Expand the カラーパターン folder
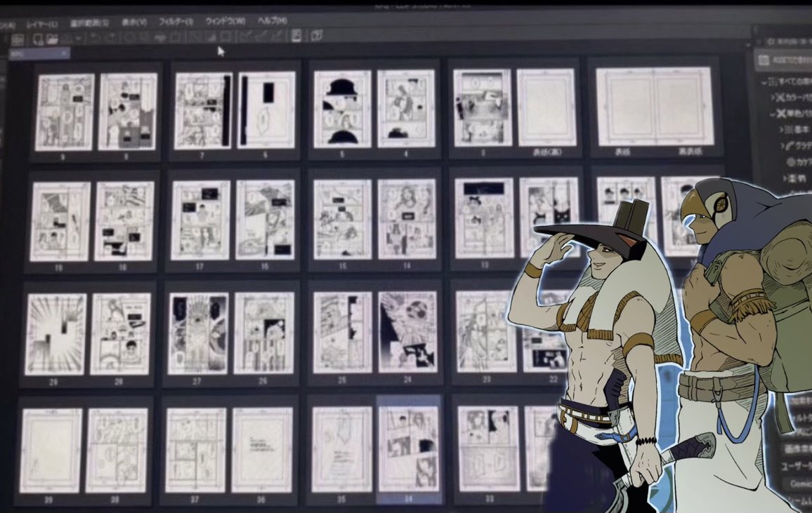 [x=773, y=97]
